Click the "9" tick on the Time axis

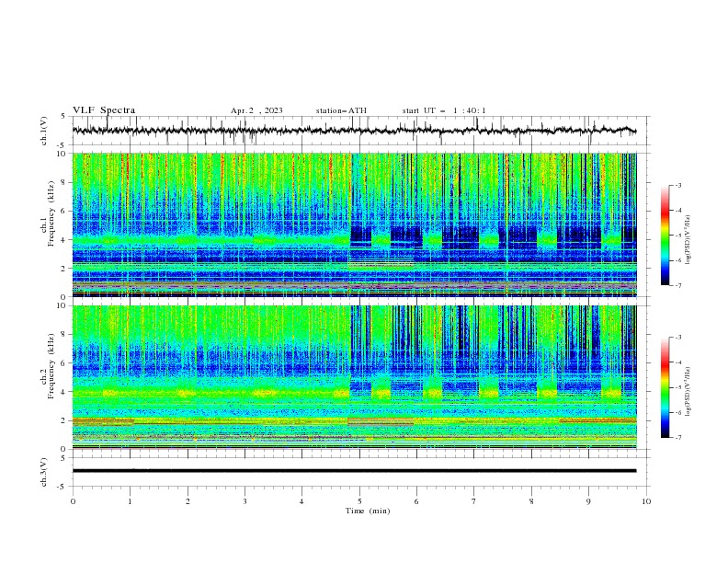(588, 501)
